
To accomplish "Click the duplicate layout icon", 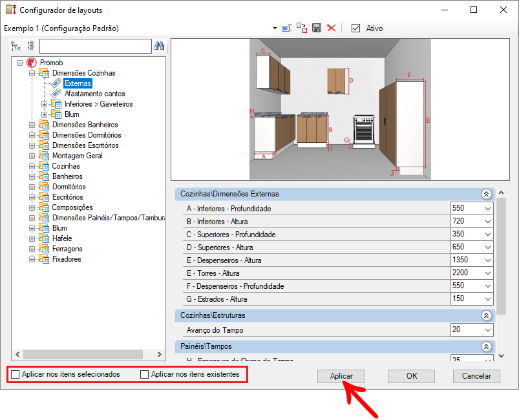I will pos(302,28).
